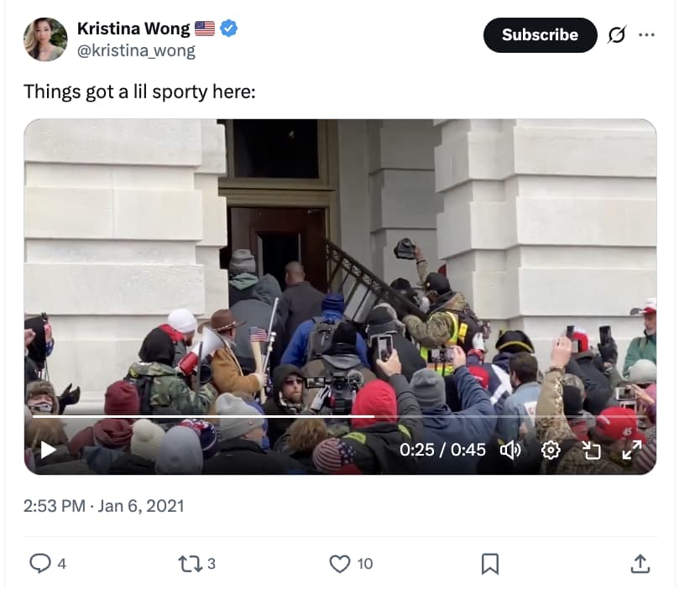The image size is (700, 589).
Task: Play the embedded video
Action: tap(48, 450)
